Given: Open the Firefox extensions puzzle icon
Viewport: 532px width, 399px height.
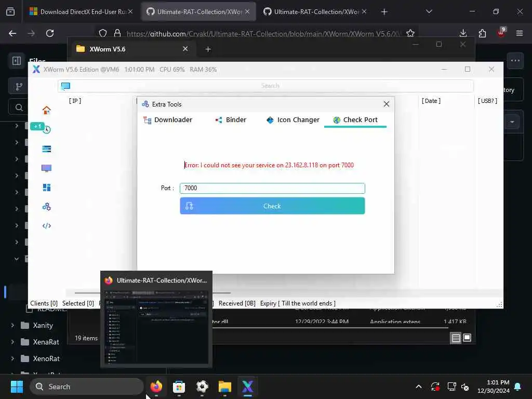Looking at the screenshot, I should (x=482, y=33).
